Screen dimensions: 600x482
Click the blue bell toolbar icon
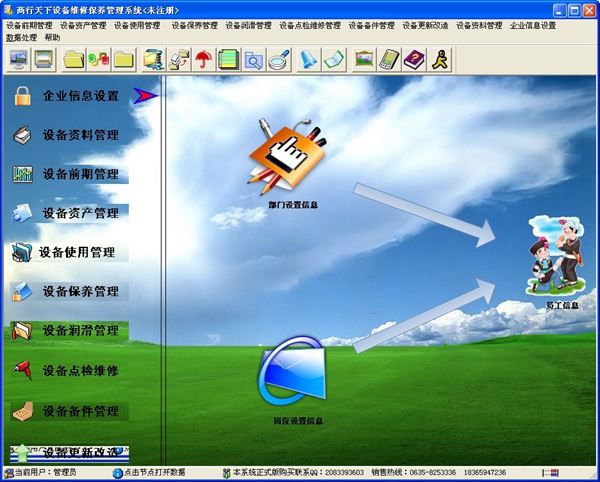pos(308,59)
